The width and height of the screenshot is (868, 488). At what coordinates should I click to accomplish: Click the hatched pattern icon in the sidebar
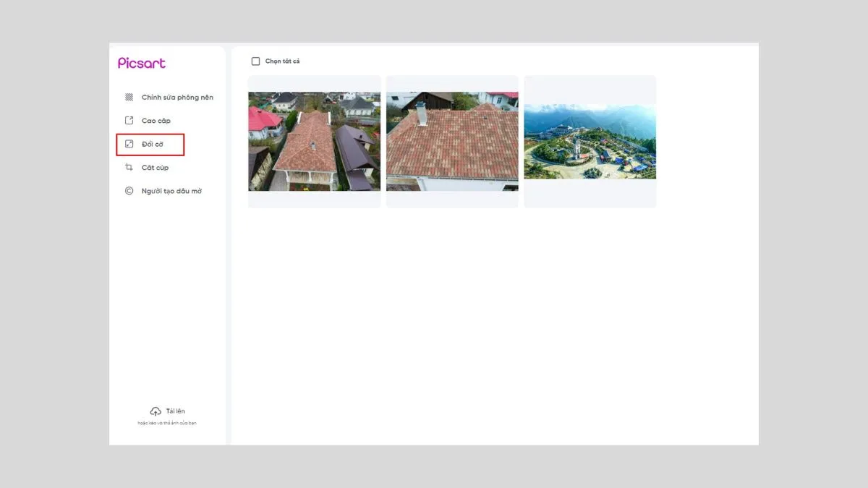pyautogui.click(x=129, y=96)
